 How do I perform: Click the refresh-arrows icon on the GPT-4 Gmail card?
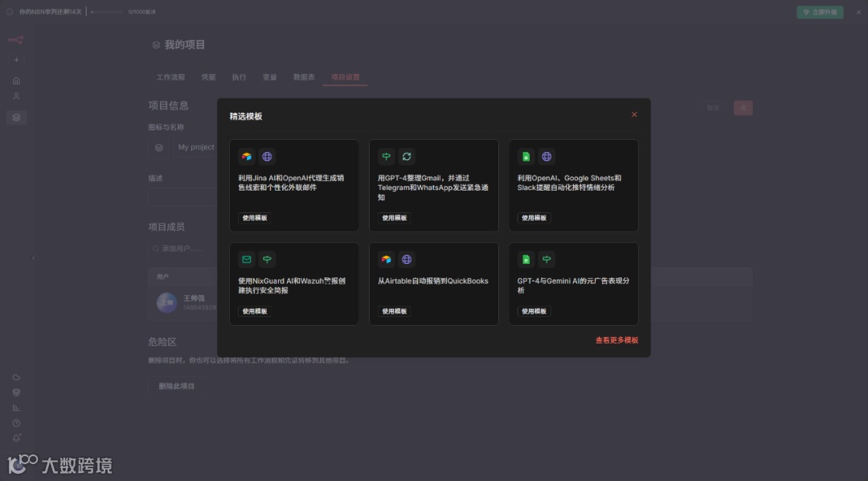pyautogui.click(x=407, y=157)
